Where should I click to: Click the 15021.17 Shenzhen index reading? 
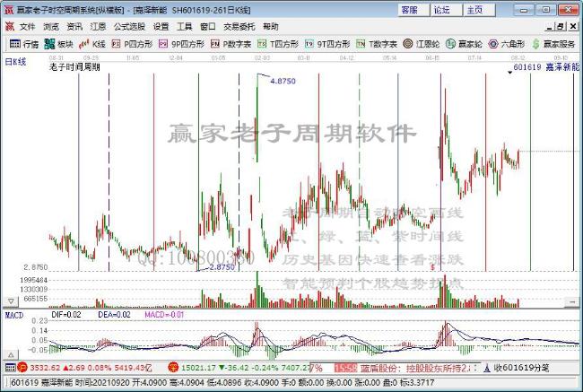198,368
